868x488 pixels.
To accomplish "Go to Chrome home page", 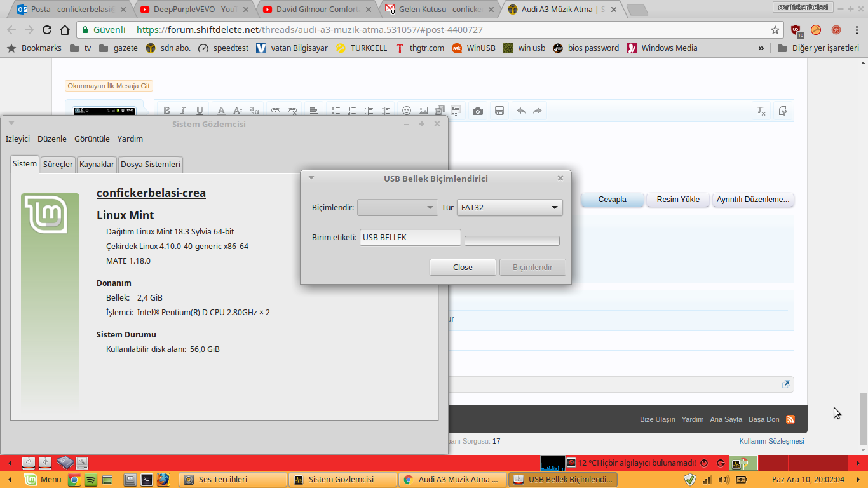I will coord(65,30).
